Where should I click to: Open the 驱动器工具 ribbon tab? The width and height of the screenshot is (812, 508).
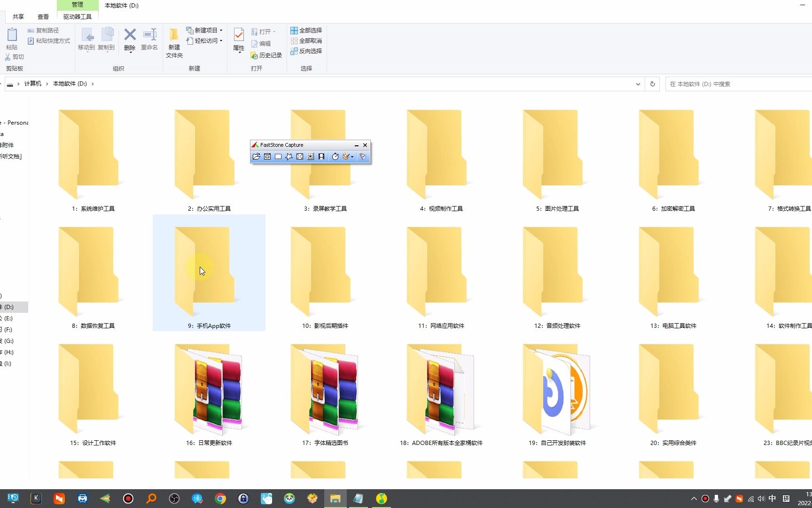tap(77, 16)
